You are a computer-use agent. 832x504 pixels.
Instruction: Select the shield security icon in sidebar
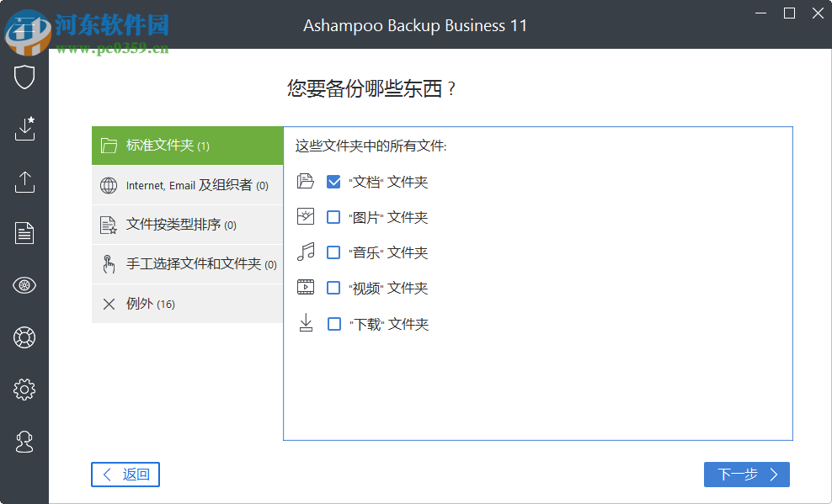[24, 77]
